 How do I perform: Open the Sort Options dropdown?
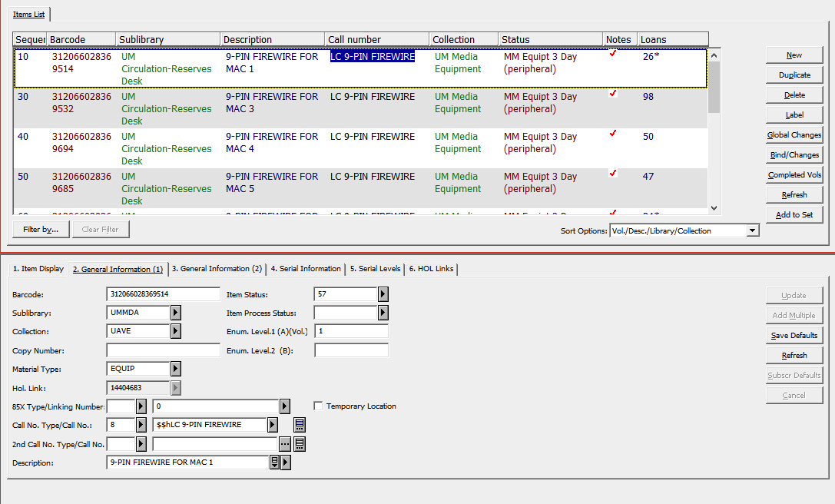point(752,230)
